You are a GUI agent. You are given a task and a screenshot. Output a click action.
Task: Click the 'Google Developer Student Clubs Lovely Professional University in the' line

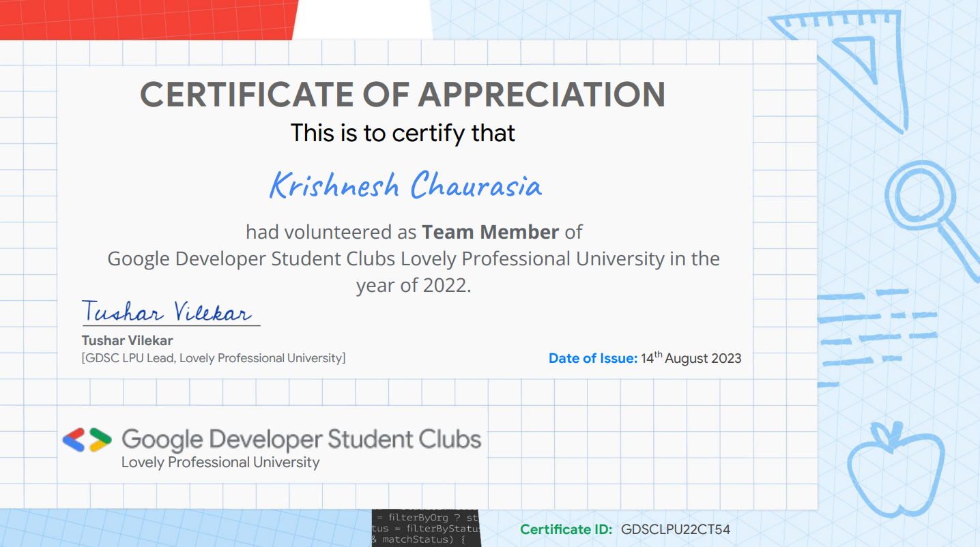tap(414, 259)
